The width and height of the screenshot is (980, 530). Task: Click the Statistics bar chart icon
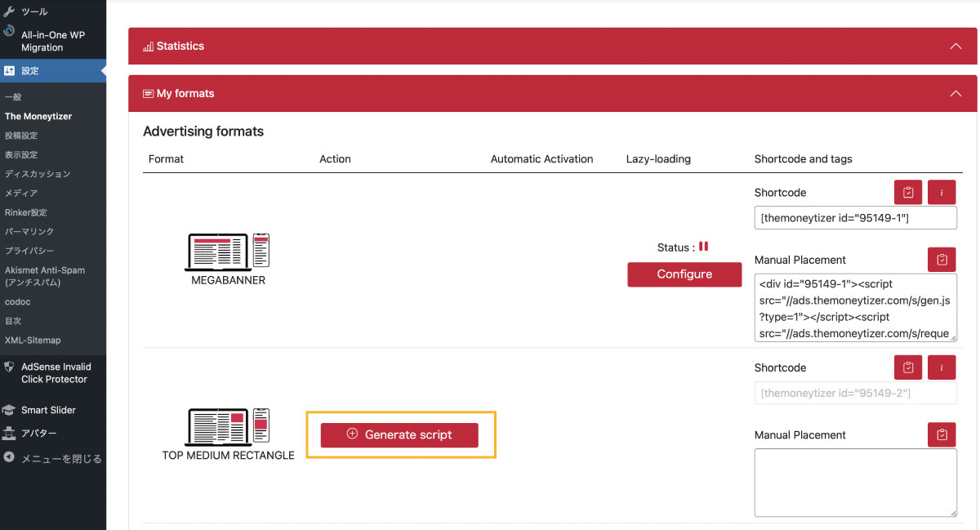(x=148, y=47)
